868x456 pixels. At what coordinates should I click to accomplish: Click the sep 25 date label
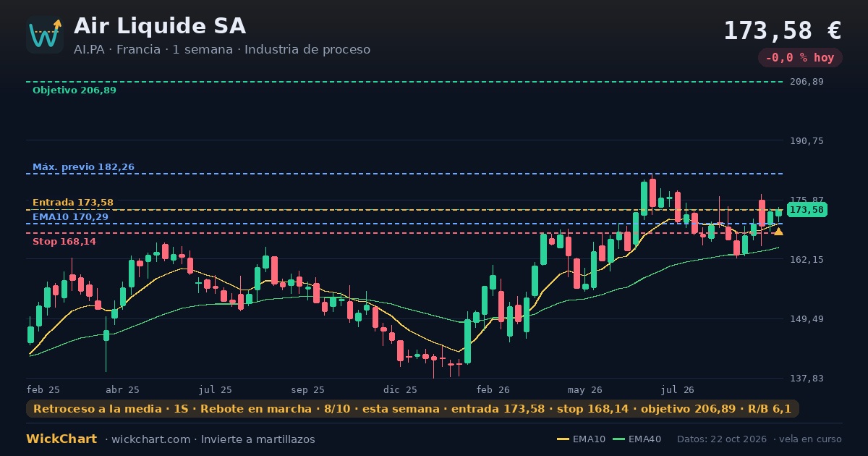tap(307, 390)
